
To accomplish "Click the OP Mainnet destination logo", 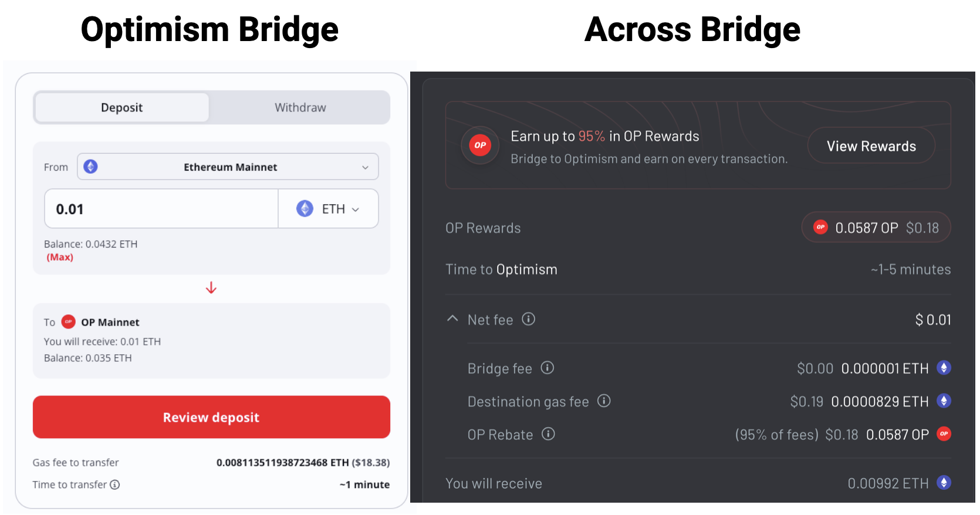I will click(69, 321).
